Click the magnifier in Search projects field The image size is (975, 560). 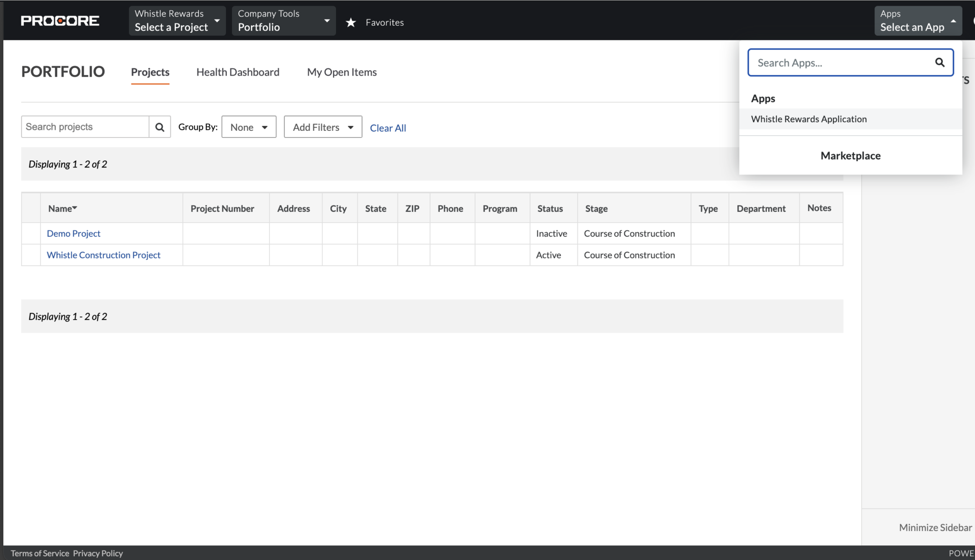point(159,127)
